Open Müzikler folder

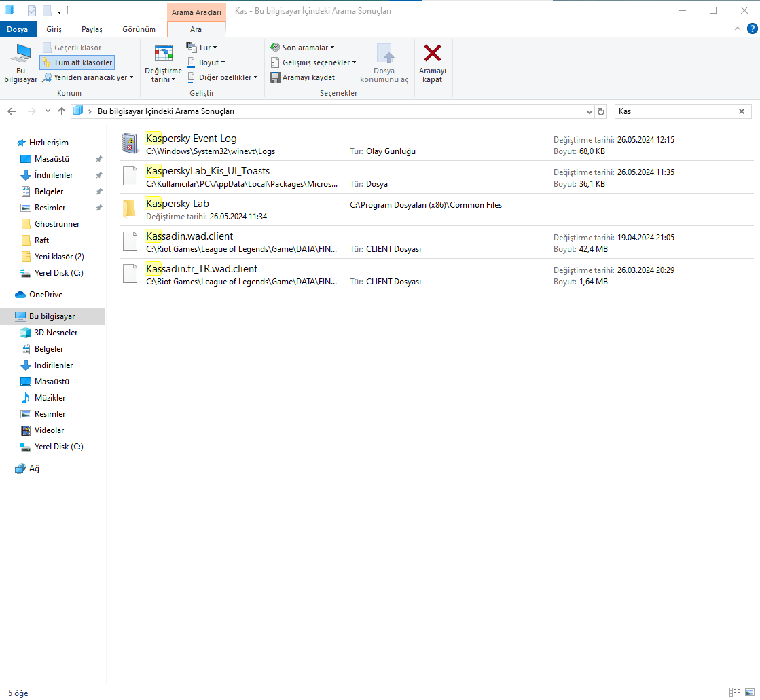[x=50, y=398]
